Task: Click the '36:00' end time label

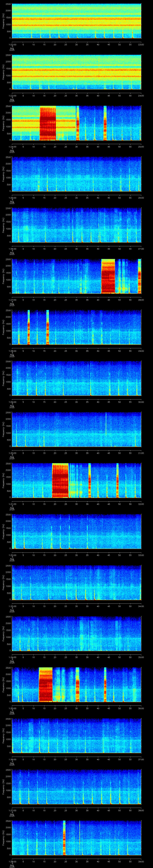Action: point(141,708)
